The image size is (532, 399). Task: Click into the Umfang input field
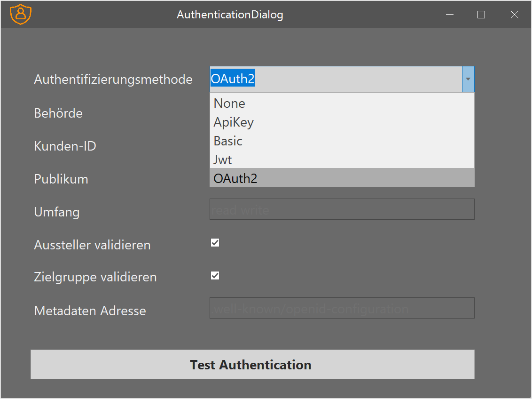342,209
